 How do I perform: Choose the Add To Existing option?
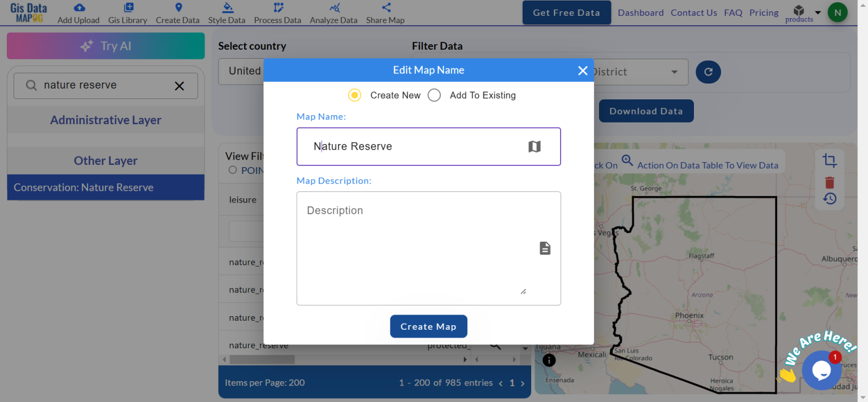pyautogui.click(x=434, y=95)
